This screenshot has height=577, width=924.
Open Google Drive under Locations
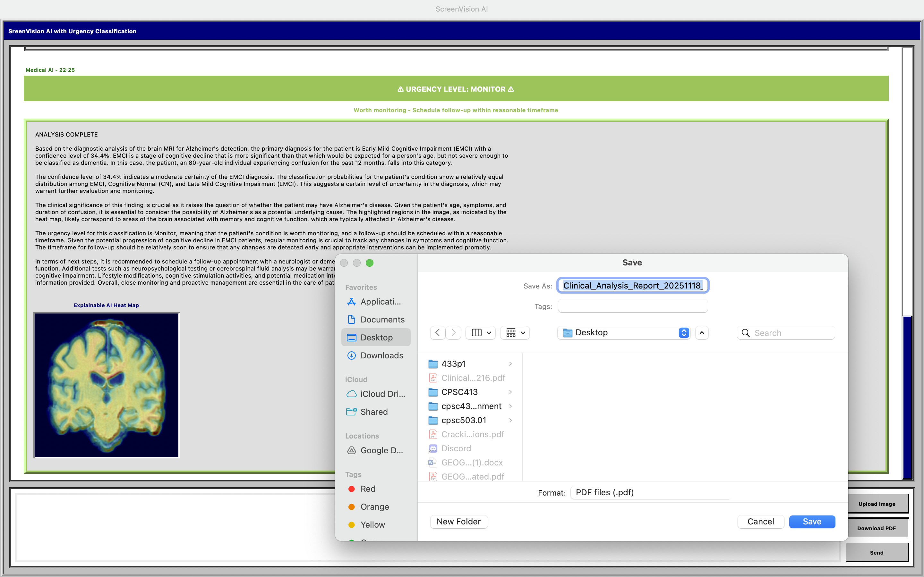coord(381,450)
